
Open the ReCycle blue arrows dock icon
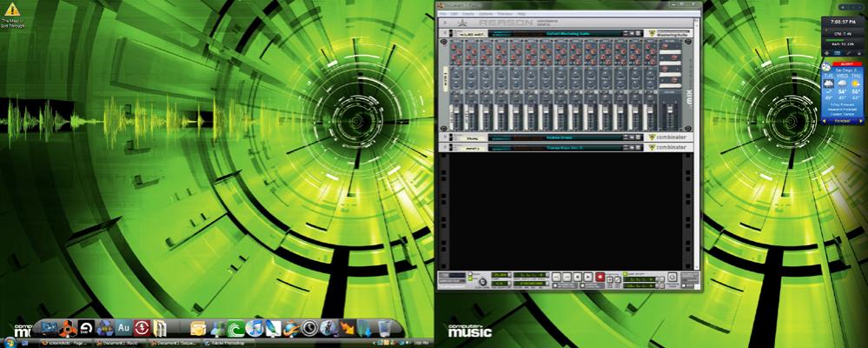coord(105,329)
